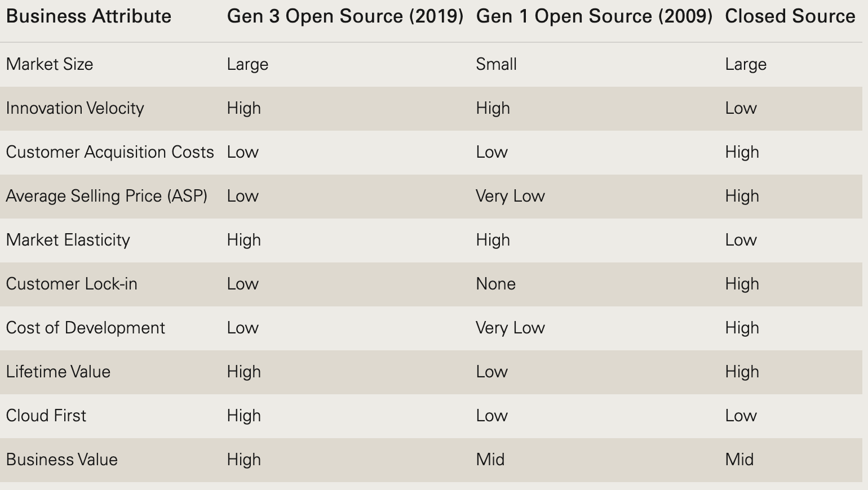Click Closed Source 'Low' for Innovation Velocity
Image resolution: width=868 pixels, height=490 pixels.
click(741, 108)
